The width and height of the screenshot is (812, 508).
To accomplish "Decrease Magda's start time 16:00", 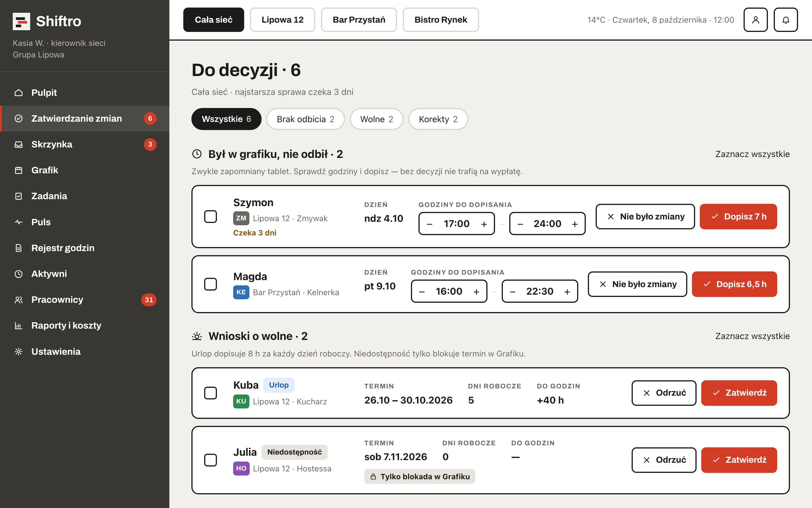I will point(422,291).
